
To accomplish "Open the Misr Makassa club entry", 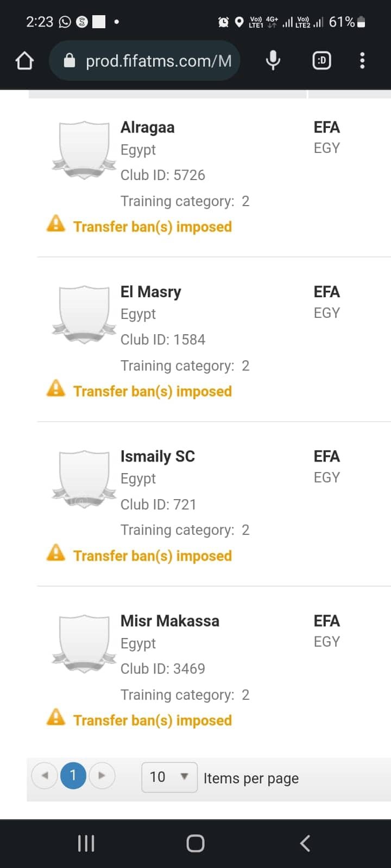I will (x=169, y=621).
